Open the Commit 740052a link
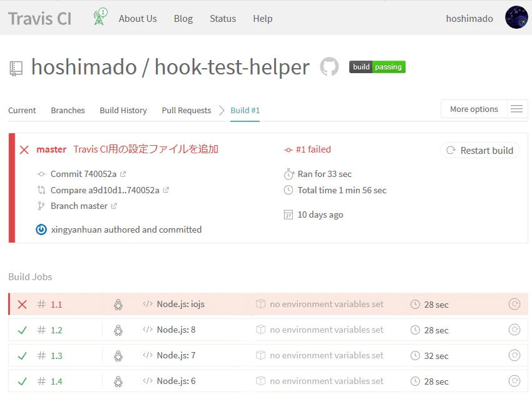The width and height of the screenshot is (532, 404). (83, 174)
